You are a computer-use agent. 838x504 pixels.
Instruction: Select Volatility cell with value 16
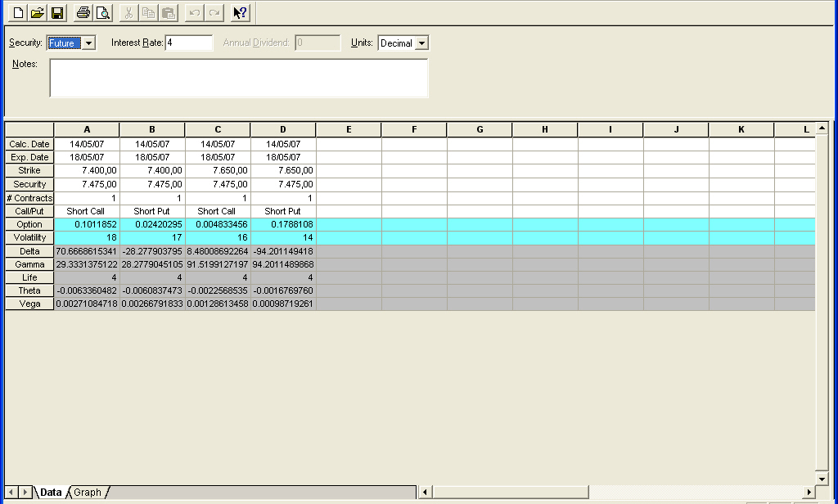click(218, 237)
